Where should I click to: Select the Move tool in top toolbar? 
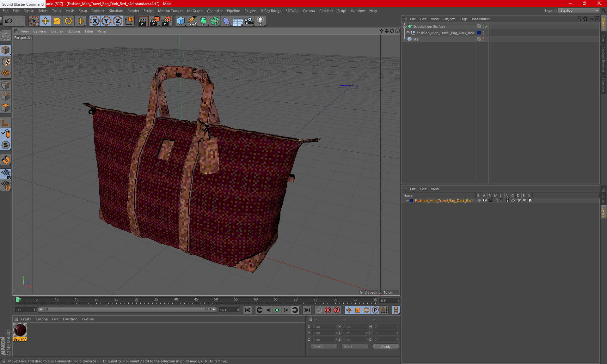[46, 21]
